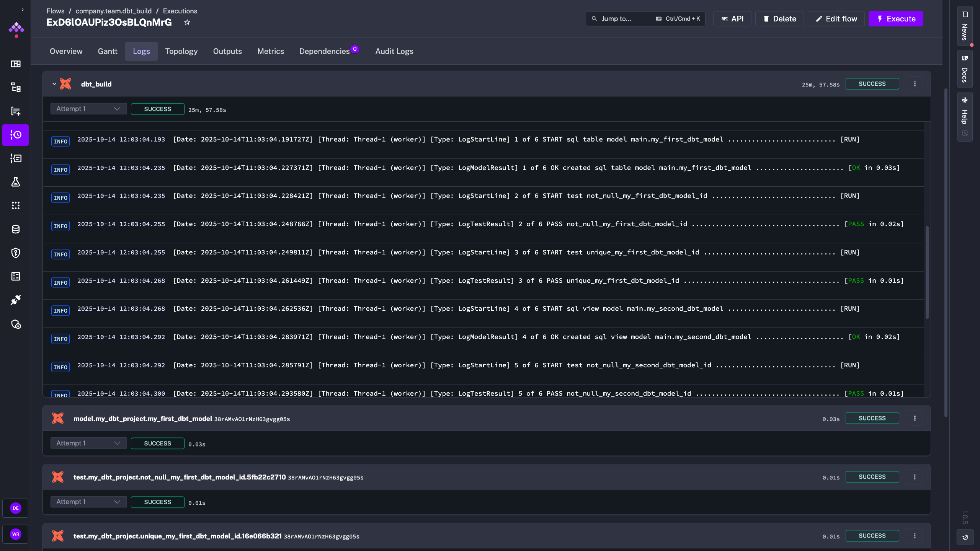Click the Executions history icon in sidebar

coord(16,135)
